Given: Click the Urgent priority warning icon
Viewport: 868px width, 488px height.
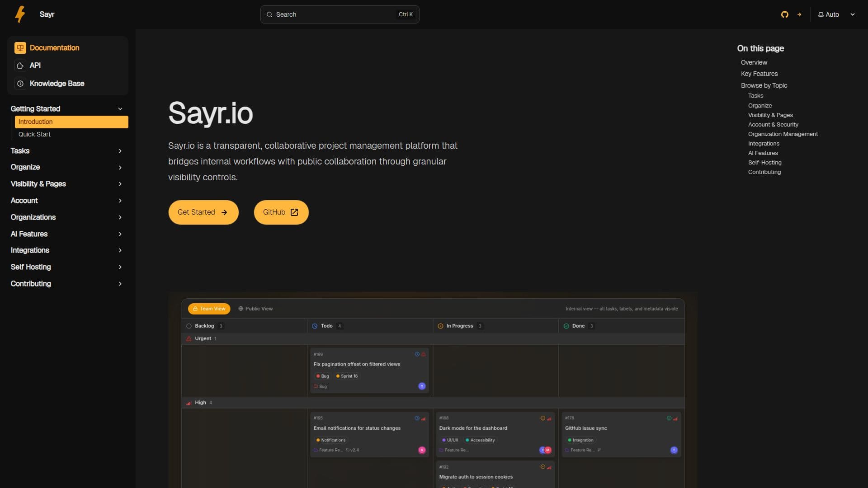Looking at the screenshot, I should 189,339.
